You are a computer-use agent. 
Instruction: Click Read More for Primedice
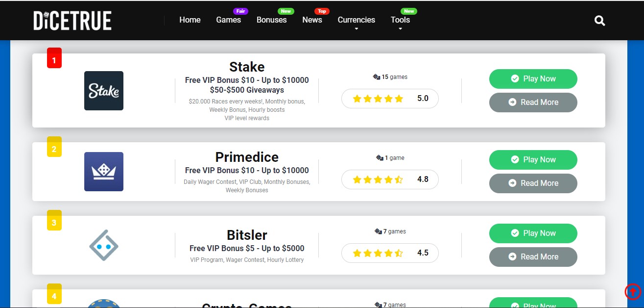[533, 183]
